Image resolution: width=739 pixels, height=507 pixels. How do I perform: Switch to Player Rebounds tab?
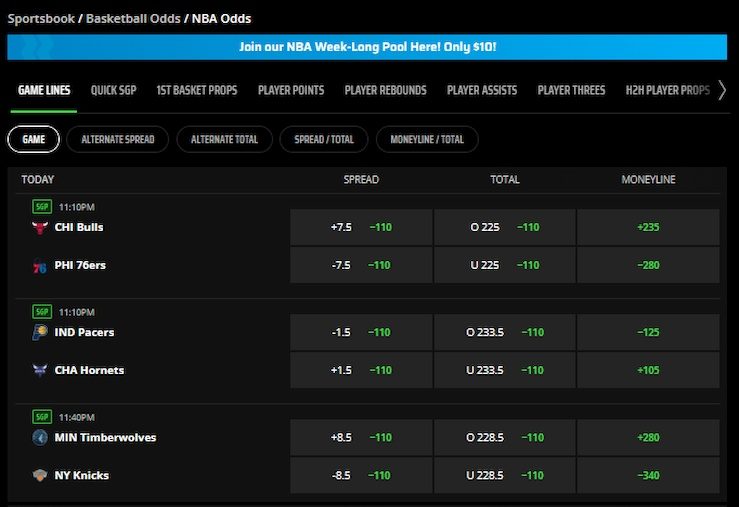[x=386, y=90]
